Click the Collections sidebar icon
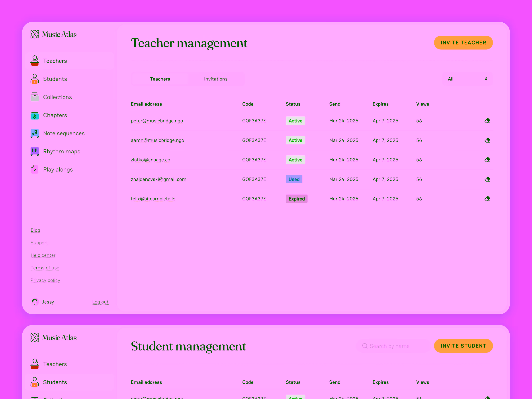The width and height of the screenshot is (532, 399). click(x=35, y=97)
